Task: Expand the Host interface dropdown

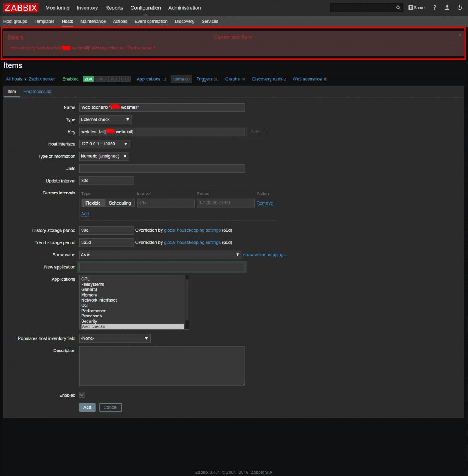Action: pyautogui.click(x=104, y=144)
